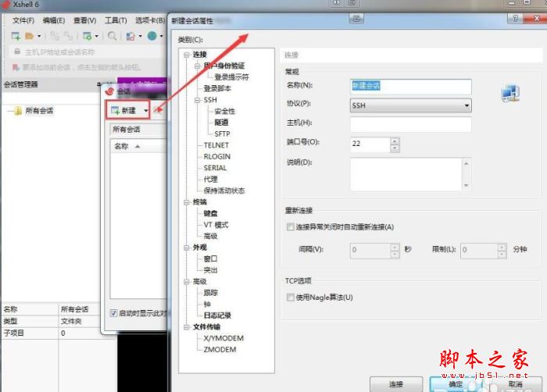Click the lock icon in the address bar
This screenshot has width=547, height=392.
click(16, 52)
